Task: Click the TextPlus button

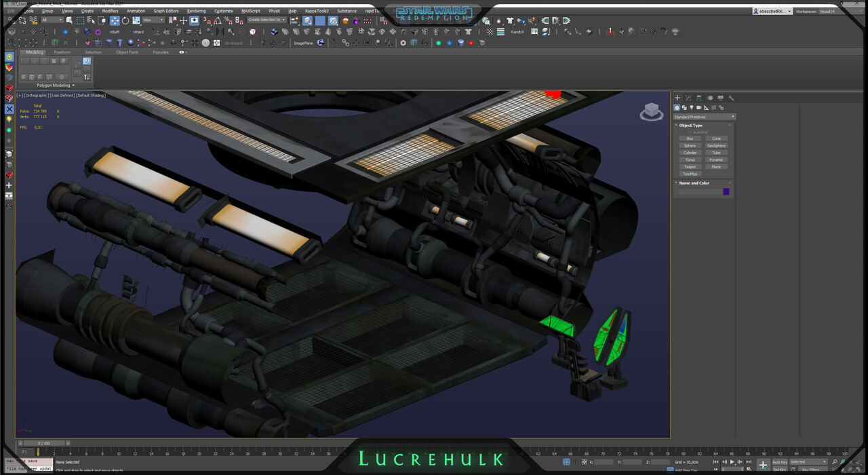Action: pyautogui.click(x=690, y=174)
